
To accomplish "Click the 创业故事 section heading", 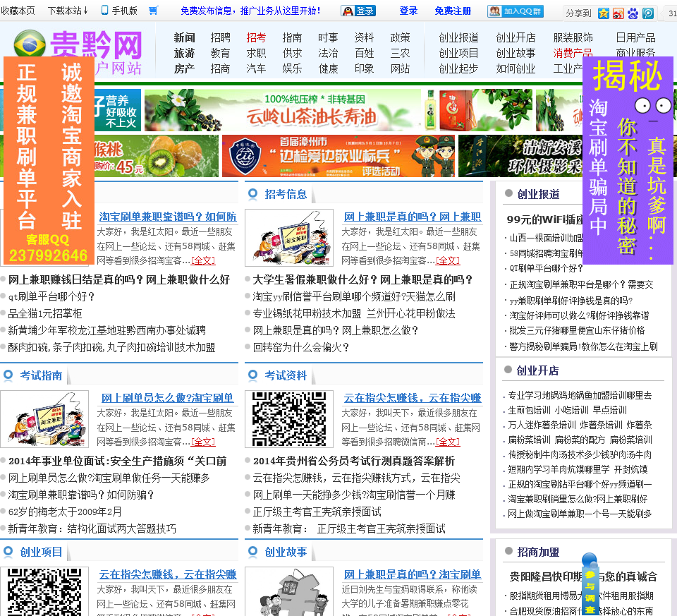I will click(x=286, y=552).
